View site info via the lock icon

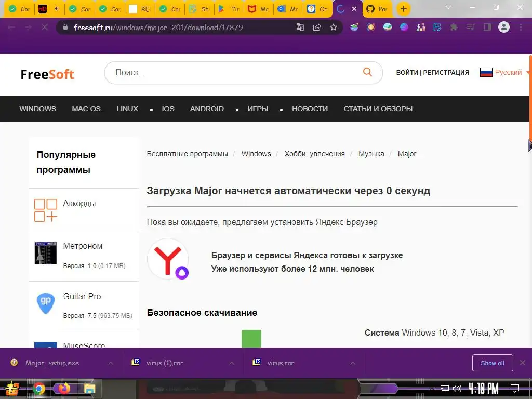point(65,27)
